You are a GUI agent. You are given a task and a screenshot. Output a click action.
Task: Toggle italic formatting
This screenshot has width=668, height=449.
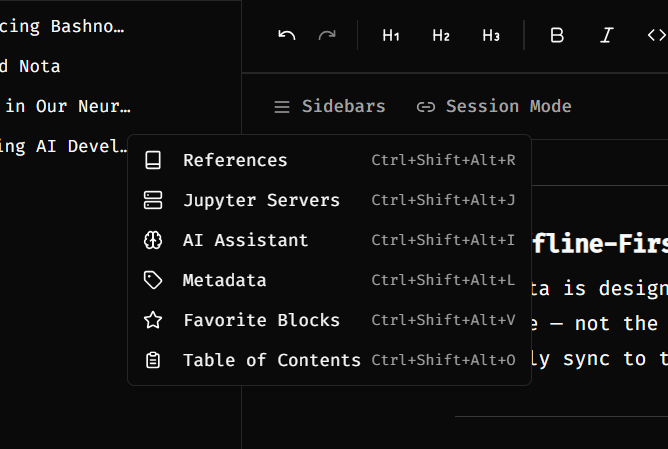coord(607,35)
